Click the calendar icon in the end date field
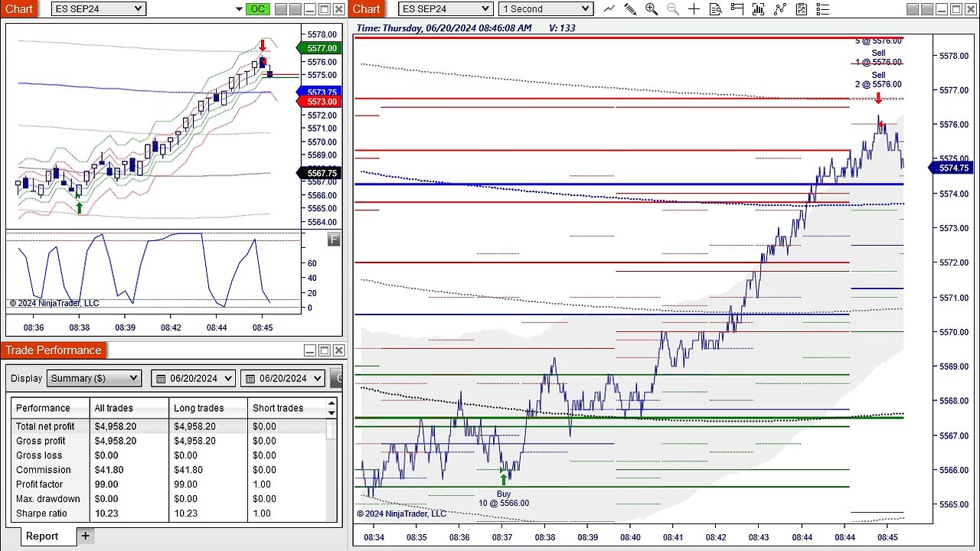The height and width of the screenshot is (551, 980). coord(250,378)
